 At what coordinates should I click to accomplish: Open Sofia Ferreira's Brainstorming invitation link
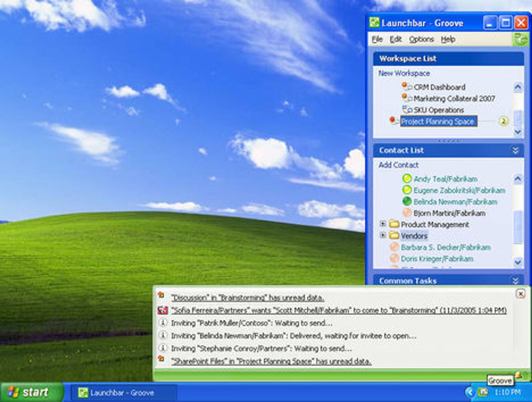click(339, 310)
